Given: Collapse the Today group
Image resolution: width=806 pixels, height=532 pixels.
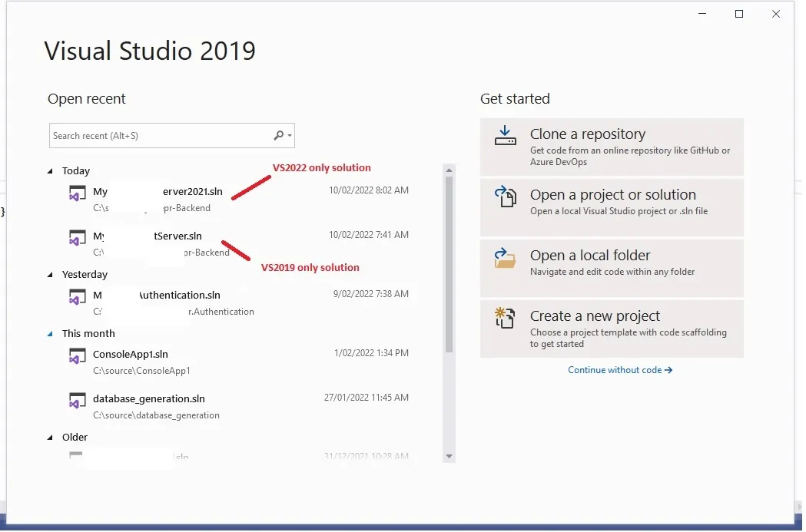Looking at the screenshot, I should click(x=50, y=171).
